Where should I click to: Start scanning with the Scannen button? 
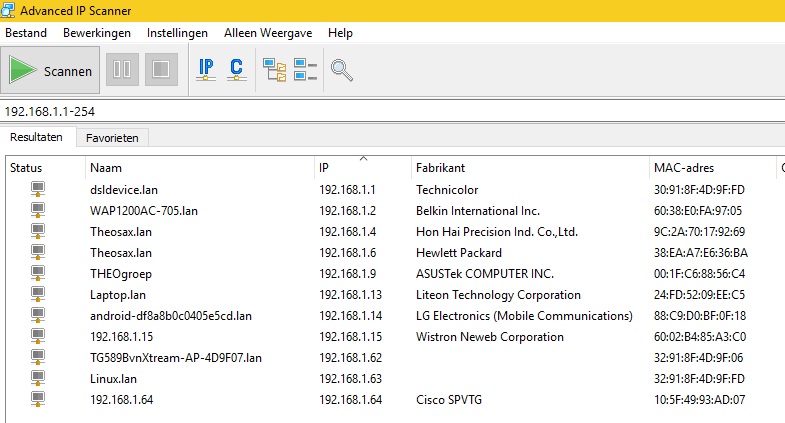tap(50, 70)
